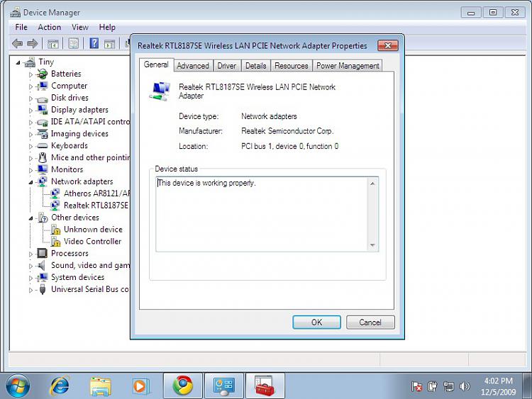Click the Show desktop strip by the clock

[x=527, y=386]
